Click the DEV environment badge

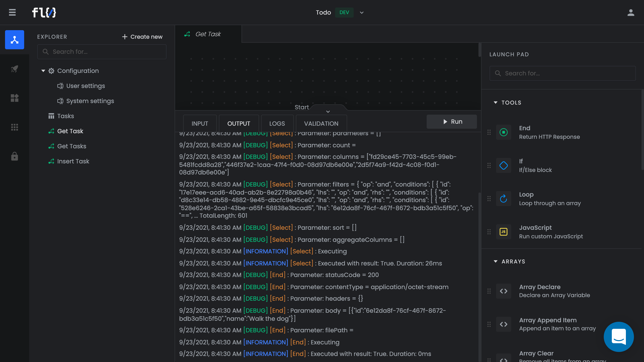(x=344, y=13)
